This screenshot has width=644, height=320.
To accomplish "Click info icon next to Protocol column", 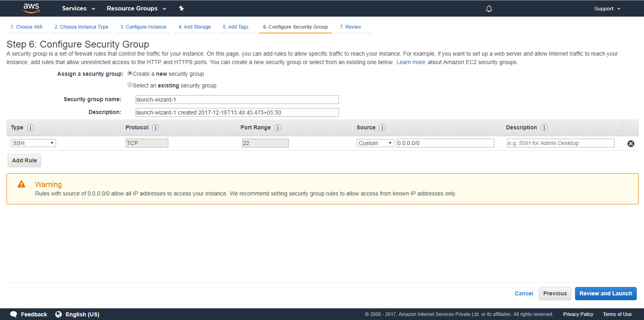I will (x=155, y=128).
